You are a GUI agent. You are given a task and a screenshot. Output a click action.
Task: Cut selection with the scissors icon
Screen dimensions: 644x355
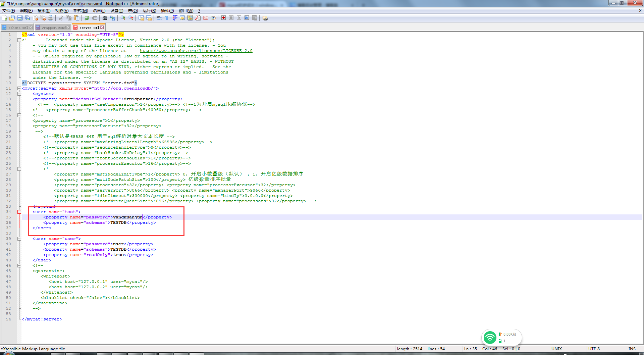point(61,18)
